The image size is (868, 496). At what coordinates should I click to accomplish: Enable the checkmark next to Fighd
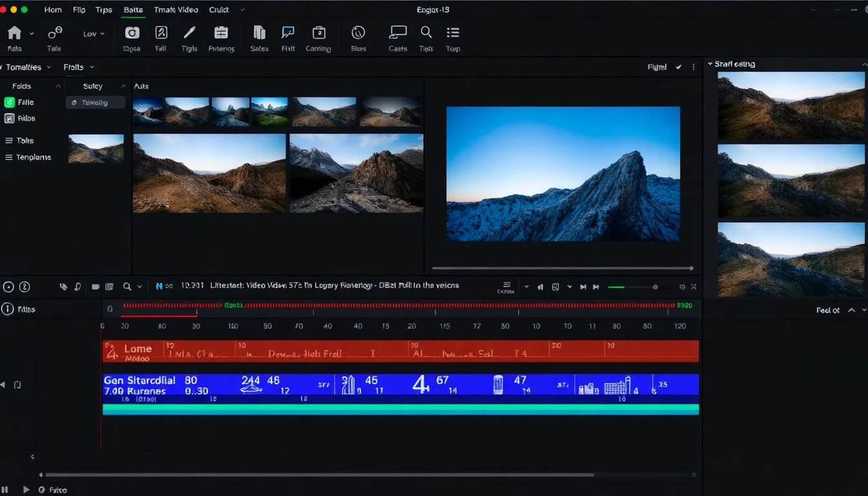[678, 67]
